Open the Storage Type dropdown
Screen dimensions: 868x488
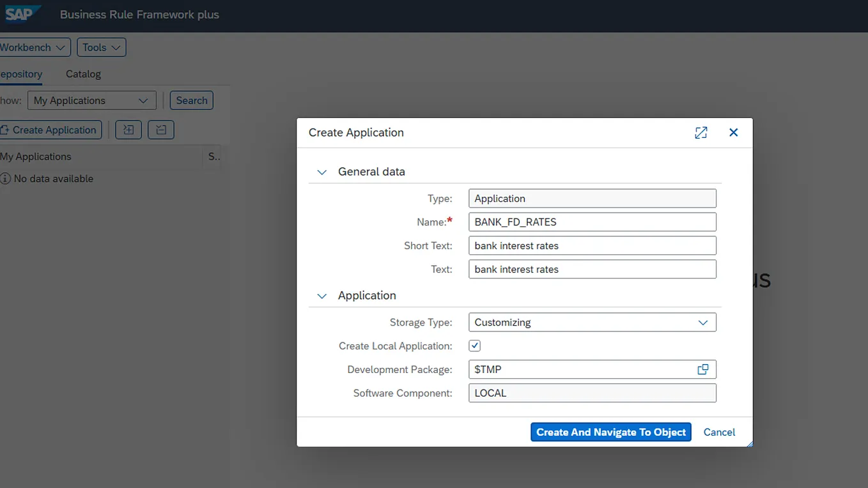point(702,322)
